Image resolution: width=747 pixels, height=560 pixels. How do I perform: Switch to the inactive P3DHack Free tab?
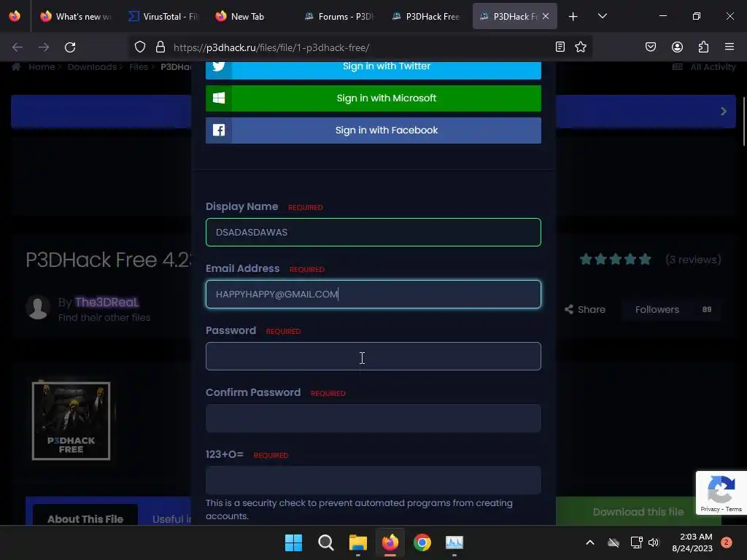coord(426,17)
